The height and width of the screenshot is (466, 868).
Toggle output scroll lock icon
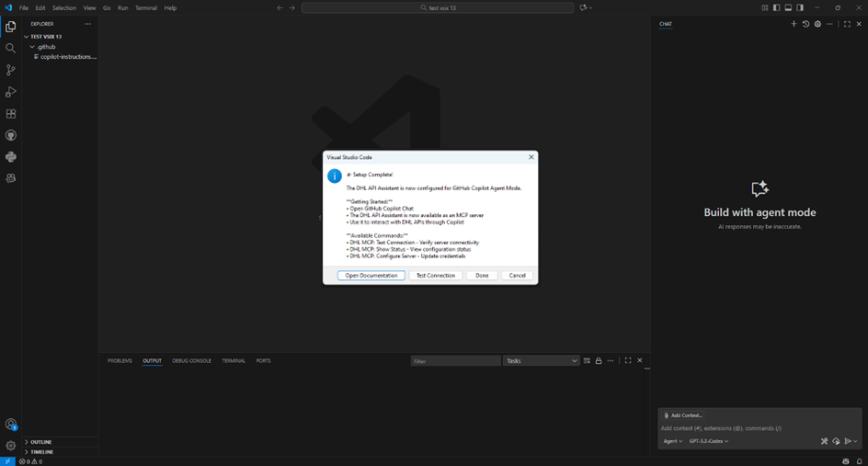pyautogui.click(x=599, y=361)
